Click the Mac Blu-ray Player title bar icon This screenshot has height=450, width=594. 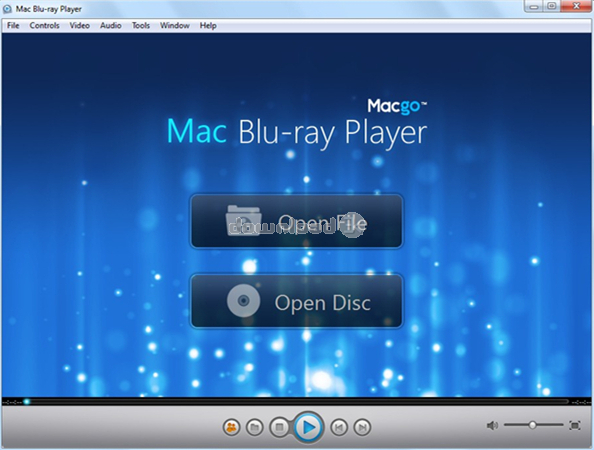pyautogui.click(x=7, y=8)
